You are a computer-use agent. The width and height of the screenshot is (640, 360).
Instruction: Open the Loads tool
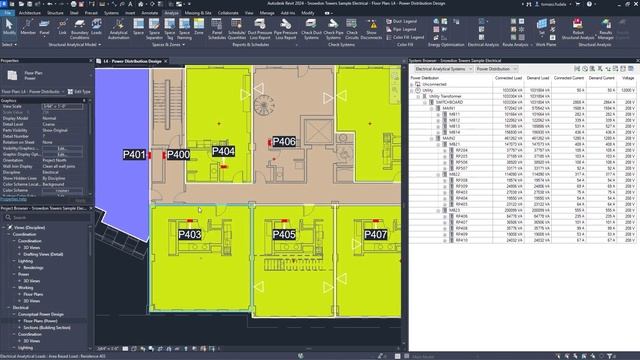tap(96, 28)
